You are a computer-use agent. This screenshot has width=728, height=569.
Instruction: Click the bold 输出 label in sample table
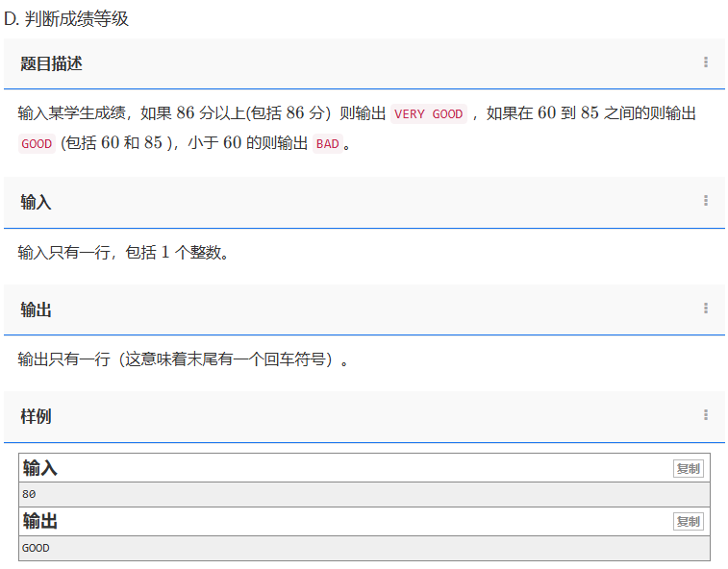(40, 522)
